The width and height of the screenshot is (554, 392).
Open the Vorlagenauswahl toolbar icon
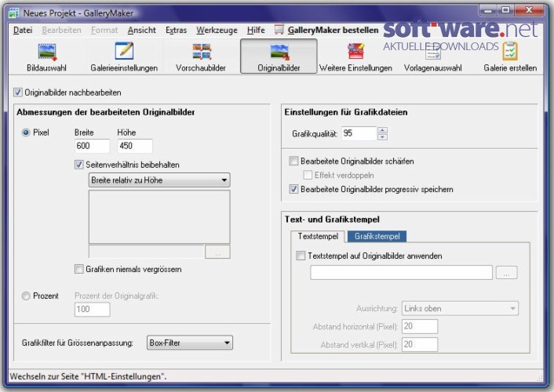tap(433, 53)
